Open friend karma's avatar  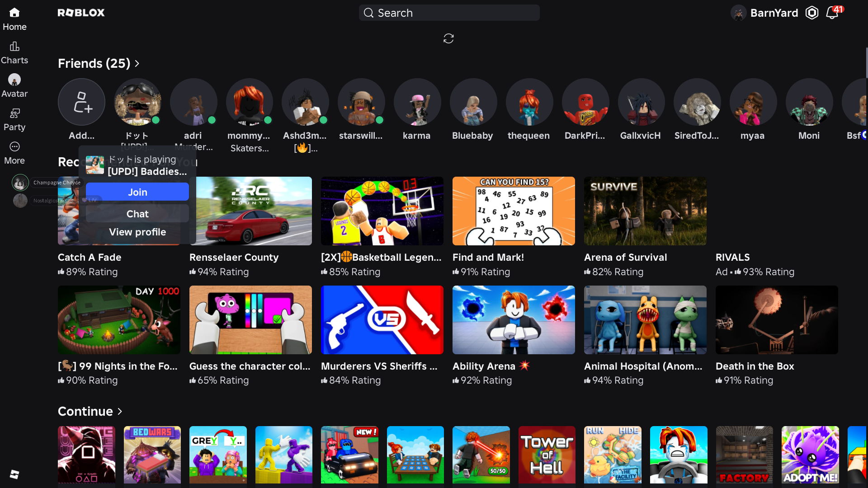tap(417, 102)
